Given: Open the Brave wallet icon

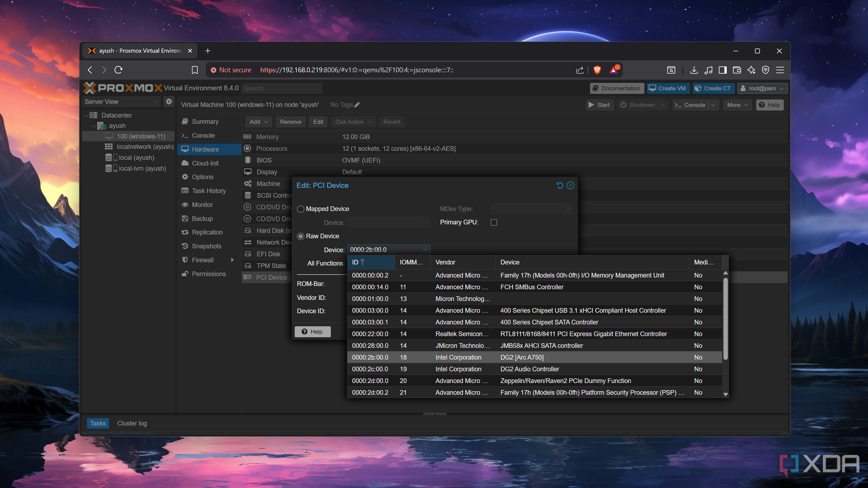Looking at the screenshot, I should [x=737, y=70].
